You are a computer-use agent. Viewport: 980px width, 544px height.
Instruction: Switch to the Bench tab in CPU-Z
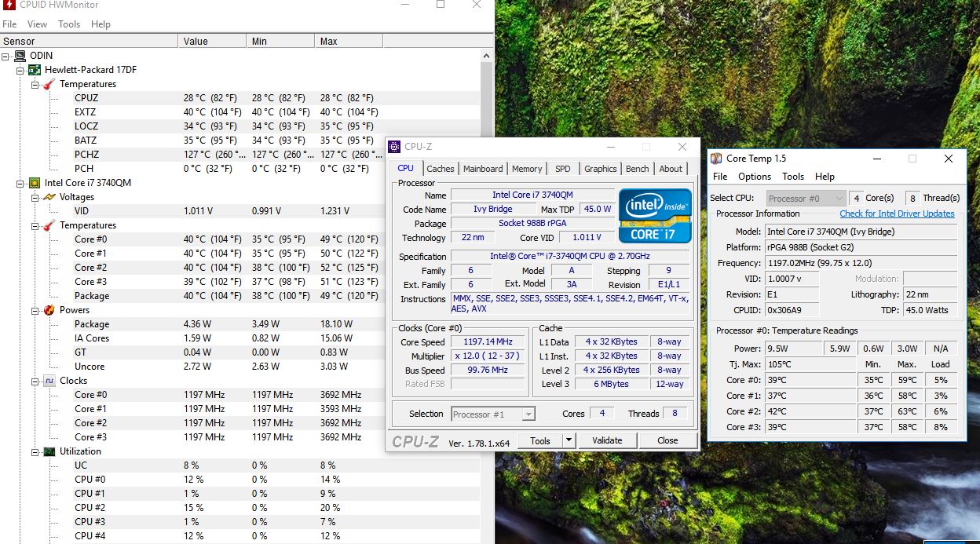(x=638, y=169)
